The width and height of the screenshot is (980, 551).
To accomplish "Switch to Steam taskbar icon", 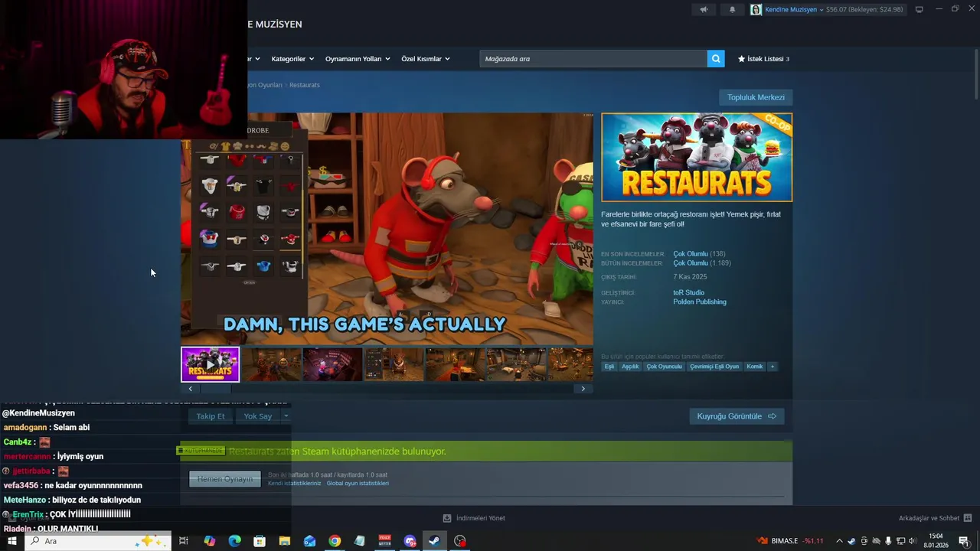I will 434,541.
